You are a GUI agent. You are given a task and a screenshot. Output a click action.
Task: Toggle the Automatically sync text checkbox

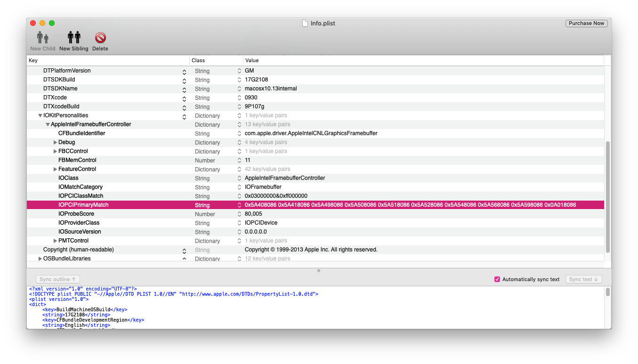click(497, 279)
